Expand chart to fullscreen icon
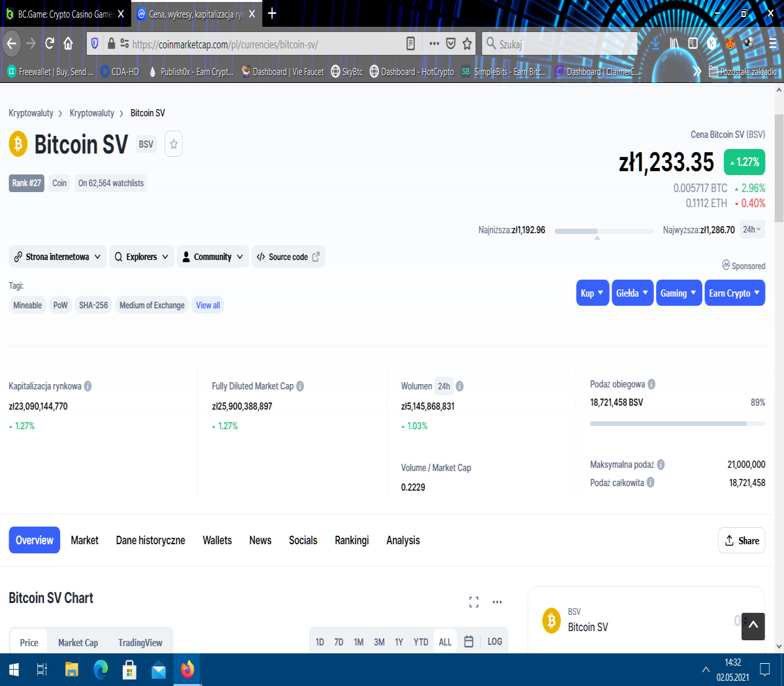The image size is (784, 686). click(x=474, y=602)
